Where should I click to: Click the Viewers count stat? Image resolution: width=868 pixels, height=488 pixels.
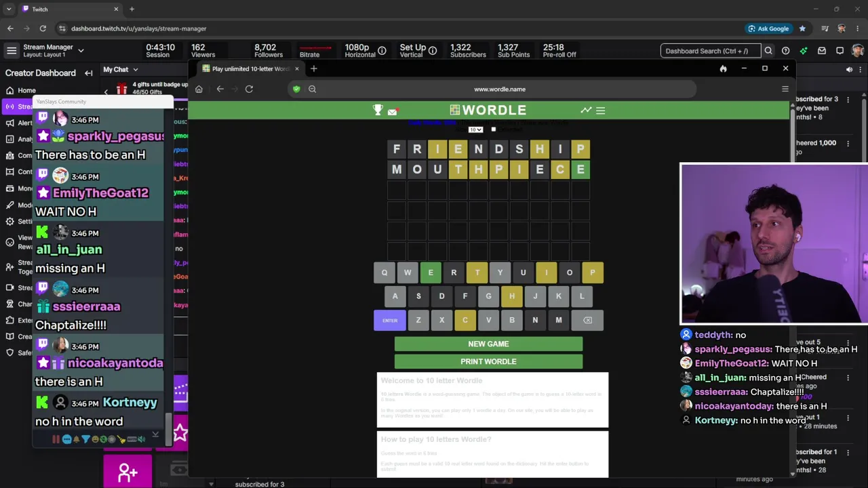pos(203,51)
